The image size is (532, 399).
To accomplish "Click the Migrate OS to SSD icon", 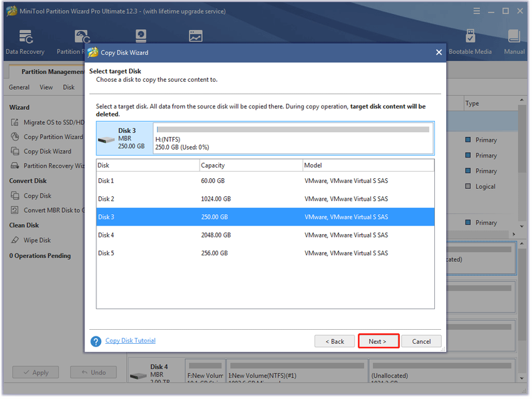I will 15,122.
